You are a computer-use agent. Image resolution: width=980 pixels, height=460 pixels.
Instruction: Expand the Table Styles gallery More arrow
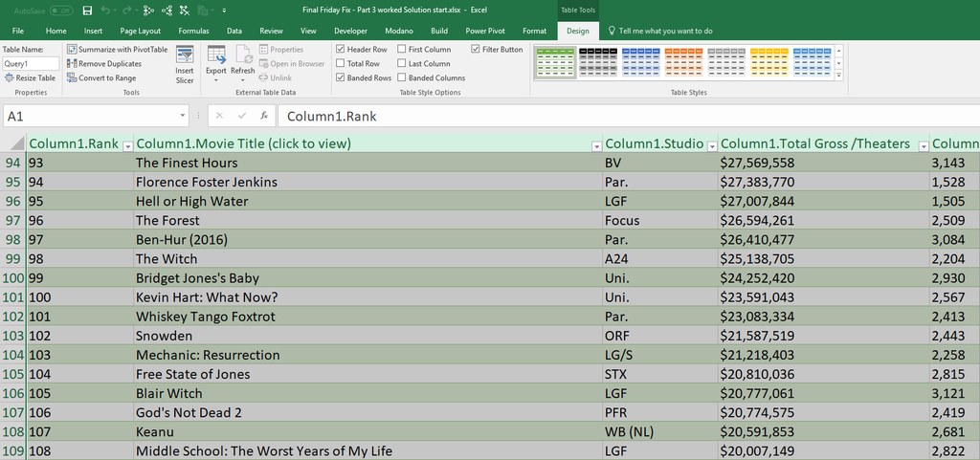pos(838,76)
